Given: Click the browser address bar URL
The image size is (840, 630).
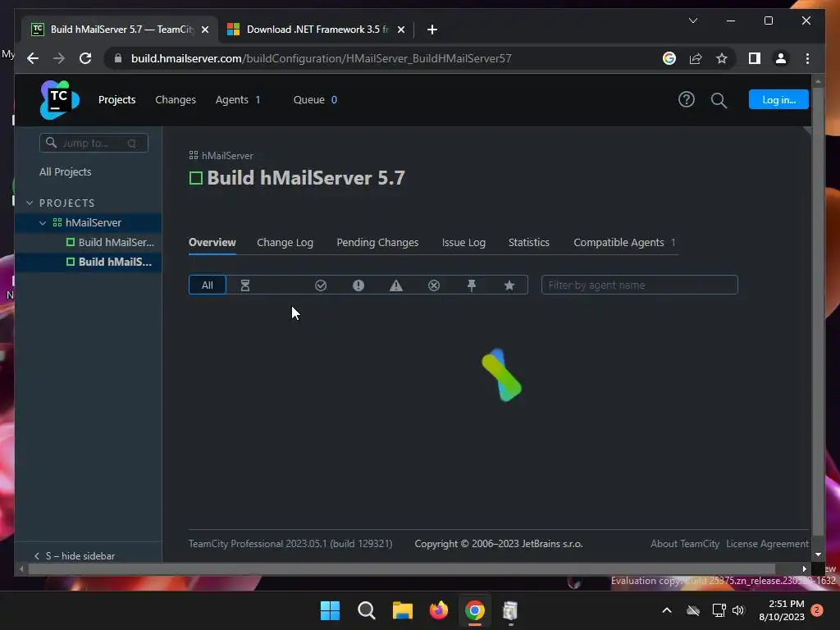Looking at the screenshot, I should (x=322, y=58).
